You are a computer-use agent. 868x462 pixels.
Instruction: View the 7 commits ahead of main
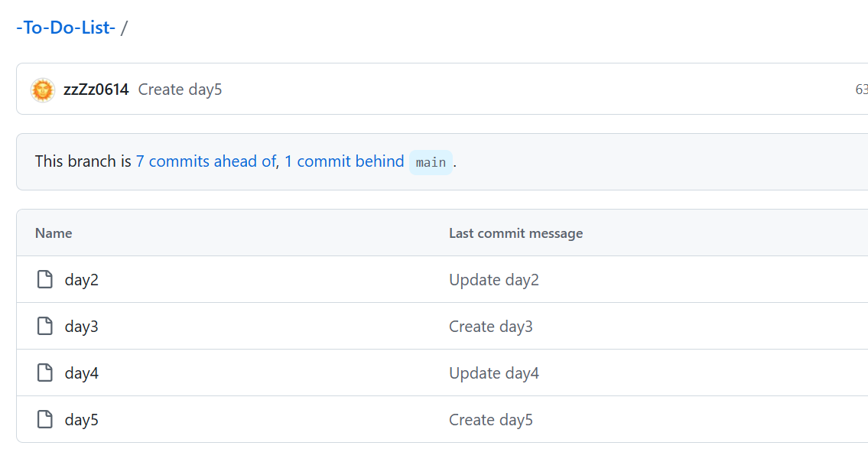coord(205,161)
